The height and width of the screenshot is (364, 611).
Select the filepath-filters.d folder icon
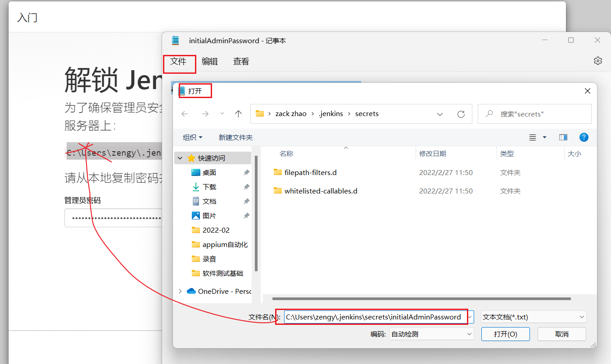coord(277,172)
